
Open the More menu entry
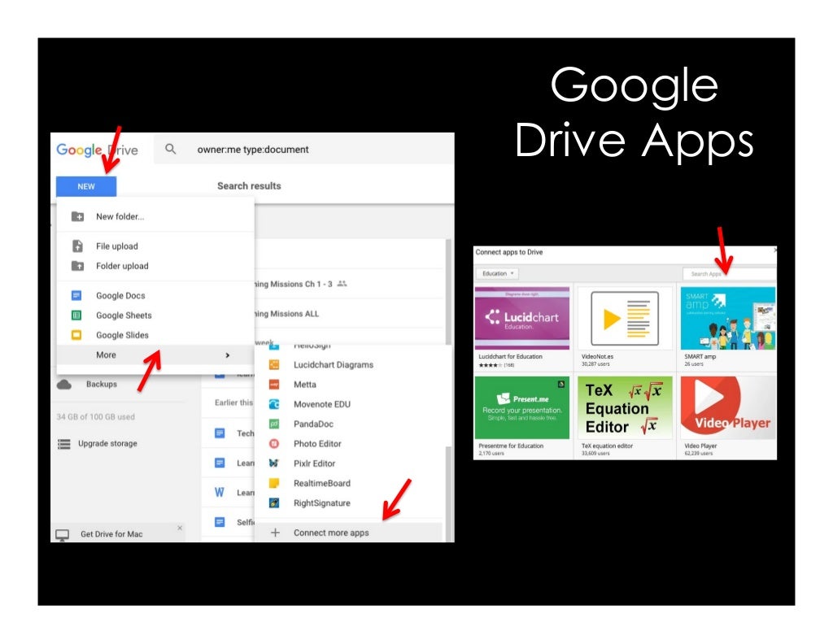[155, 355]
